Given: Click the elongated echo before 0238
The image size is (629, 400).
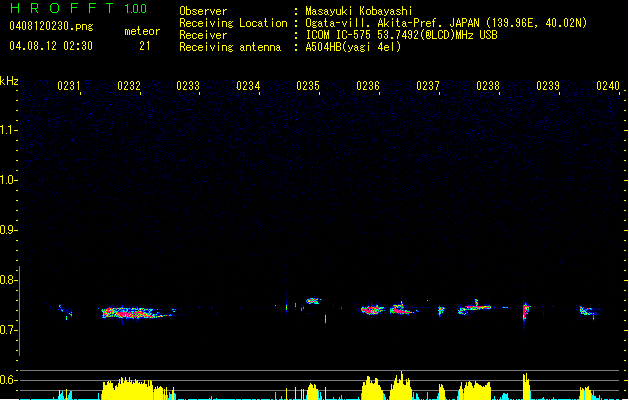Looking at the screenshot, I should [x=475, y=308].
